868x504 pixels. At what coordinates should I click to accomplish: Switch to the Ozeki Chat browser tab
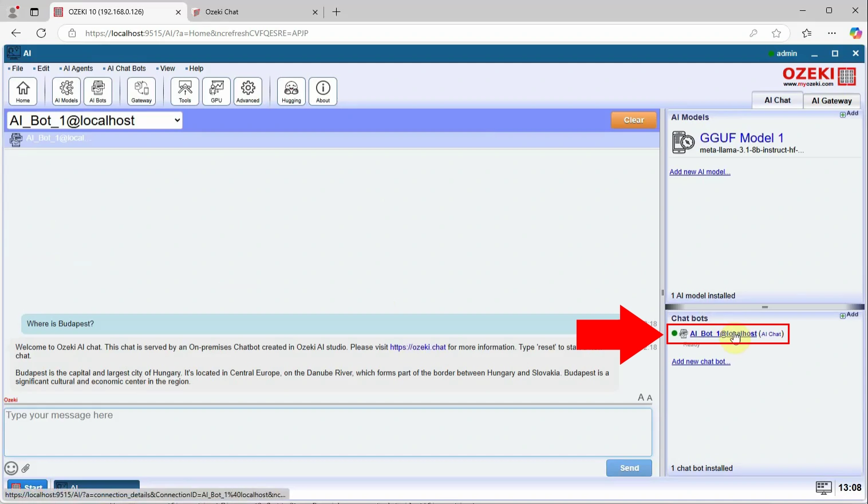255,11
